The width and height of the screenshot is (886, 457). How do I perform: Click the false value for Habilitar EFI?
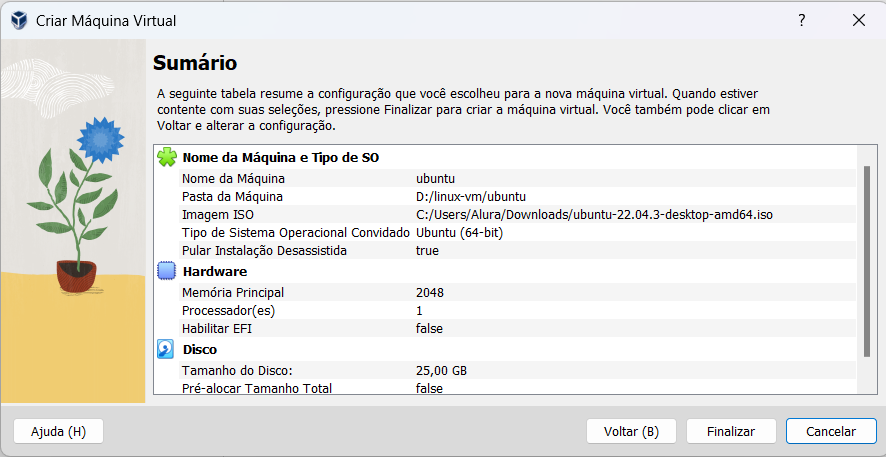tap(429, 328)
